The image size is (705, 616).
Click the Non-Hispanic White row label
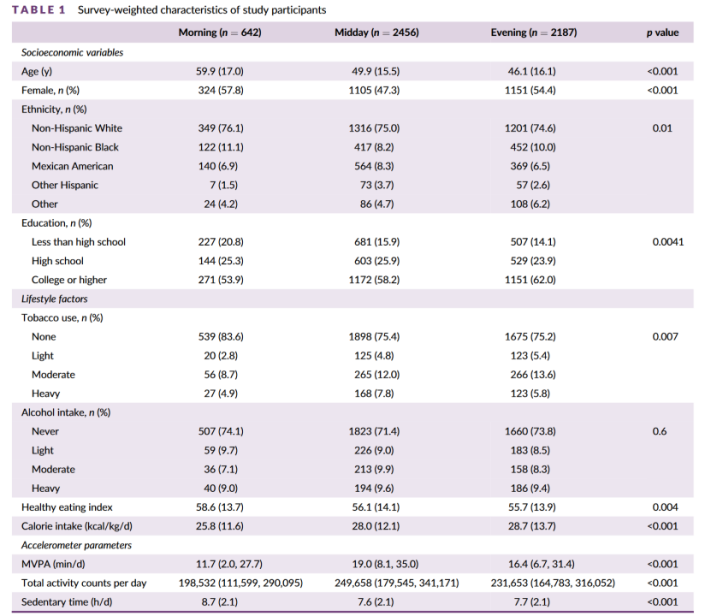pos(77,128)
